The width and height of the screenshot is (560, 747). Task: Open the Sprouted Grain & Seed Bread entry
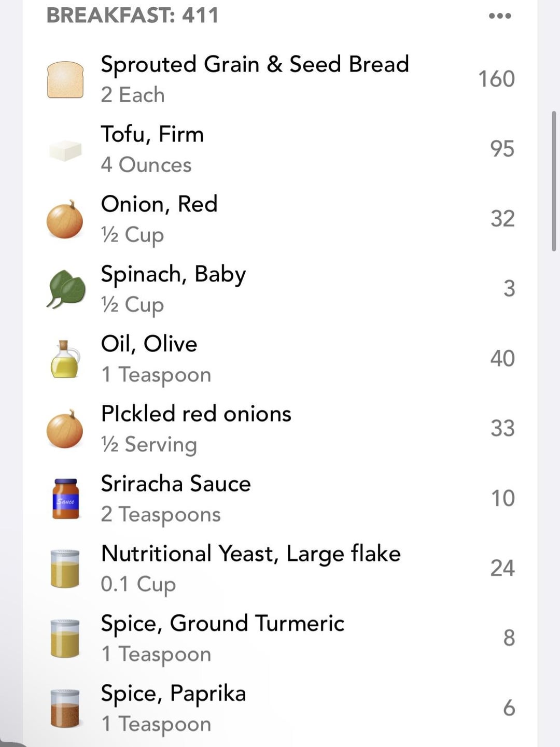coord(255,64)
